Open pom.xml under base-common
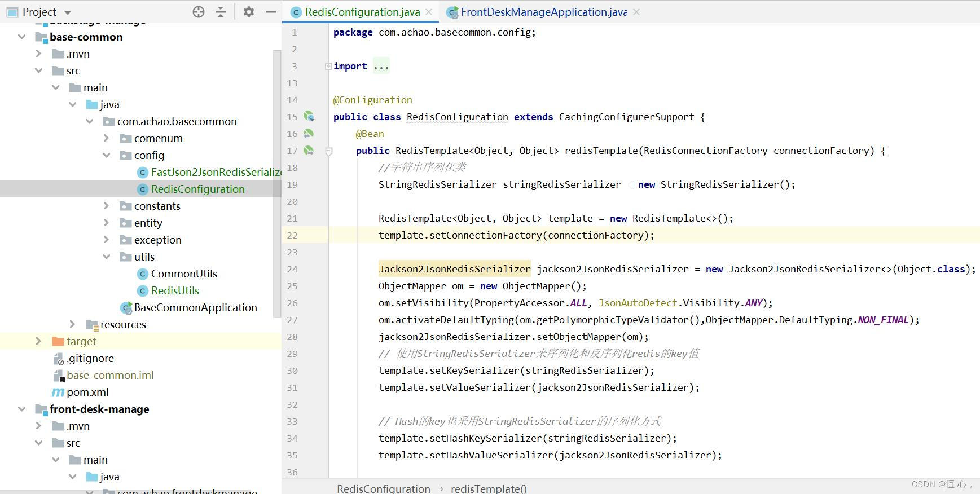Viewport: 980px width, 494px height. click(x=87, y=392)
